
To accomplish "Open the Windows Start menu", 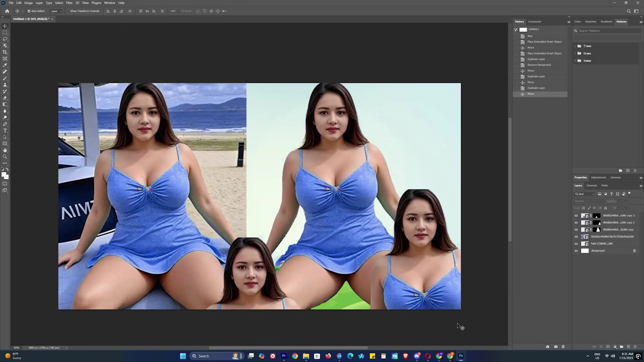I will 183,356.
